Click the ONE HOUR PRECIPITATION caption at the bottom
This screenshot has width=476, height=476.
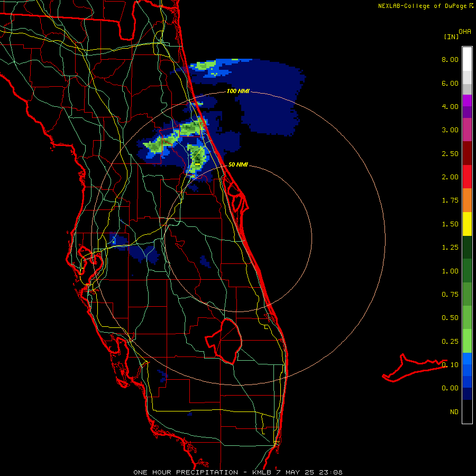tap(238, 472)
